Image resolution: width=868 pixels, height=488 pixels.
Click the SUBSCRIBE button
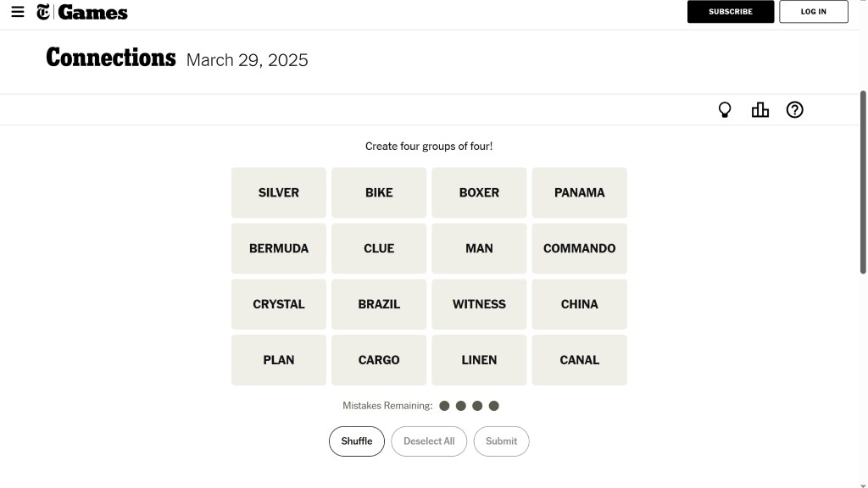pyautogui.click(x=730, y=12)
